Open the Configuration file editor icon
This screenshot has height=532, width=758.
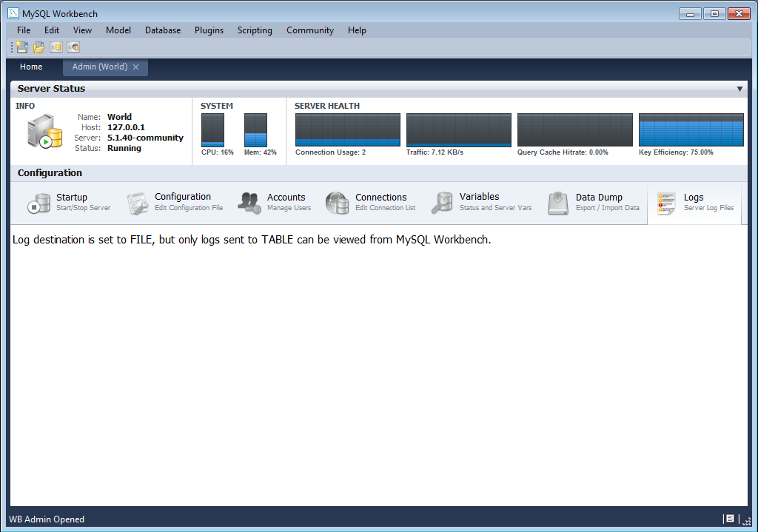[x=138, y=203]
